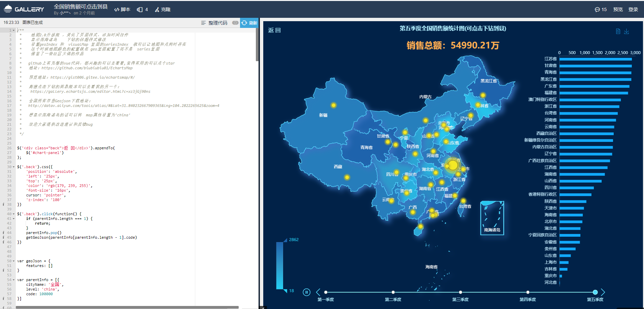
Task: Click 返回 to go back up
Action: [x=274, y=30]
